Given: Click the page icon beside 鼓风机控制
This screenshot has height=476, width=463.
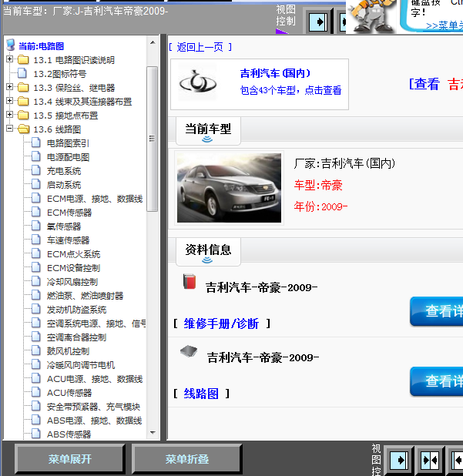Looking at the screenshot, I should pos(36,350).
